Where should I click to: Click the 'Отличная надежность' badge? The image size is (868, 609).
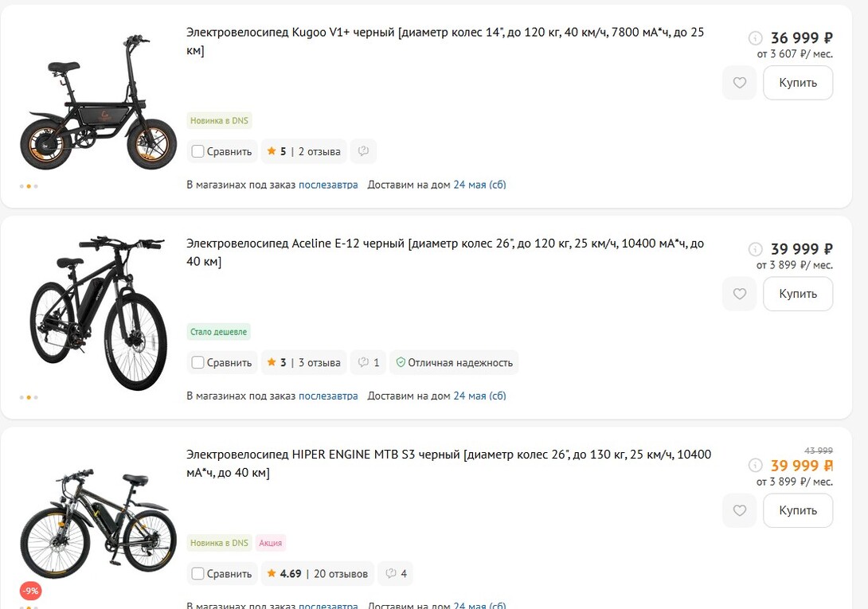click(454, 362)
